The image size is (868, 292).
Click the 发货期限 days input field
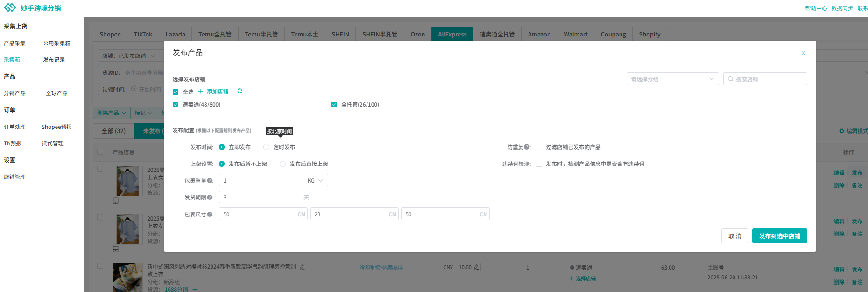click(x=265, y=198)
